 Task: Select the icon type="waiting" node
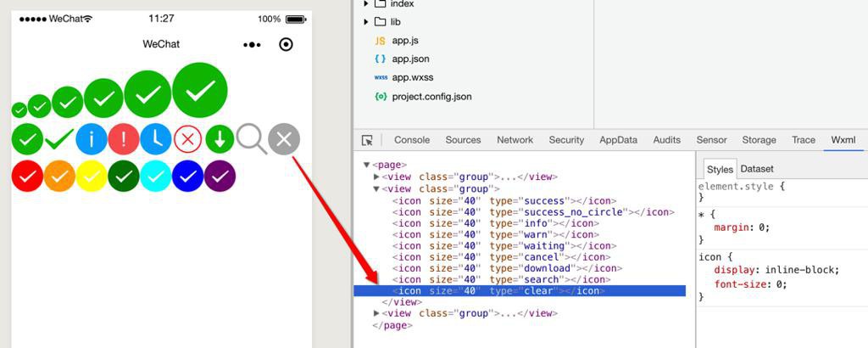[504, 245]
